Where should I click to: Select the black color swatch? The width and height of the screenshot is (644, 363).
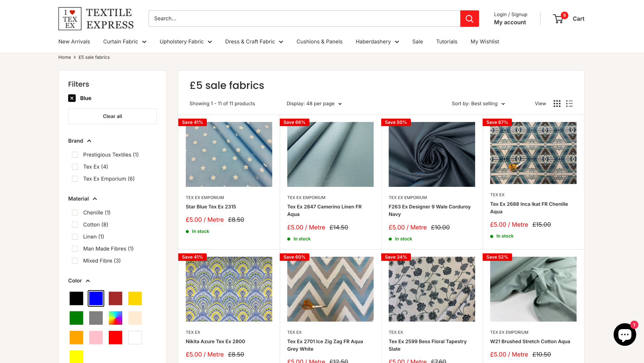(76, 298)
